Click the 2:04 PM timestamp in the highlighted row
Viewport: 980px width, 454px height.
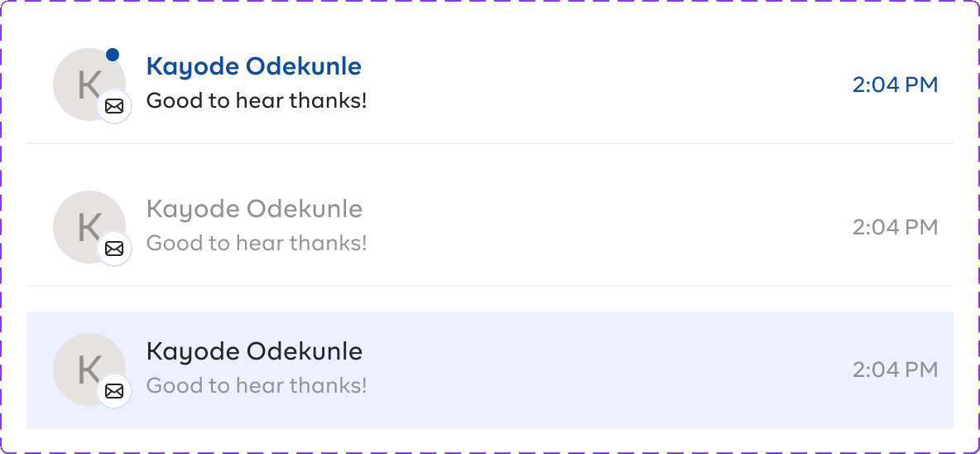point(895,369)
